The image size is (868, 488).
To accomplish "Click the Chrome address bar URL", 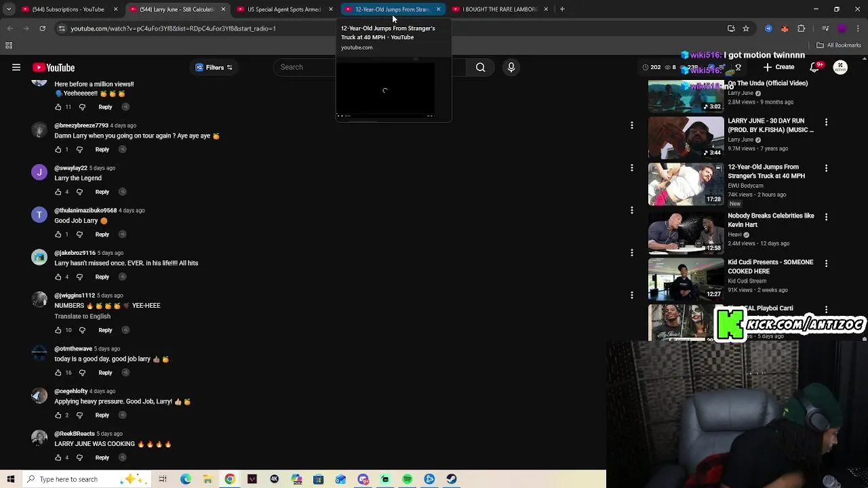I will click(173, 28).
